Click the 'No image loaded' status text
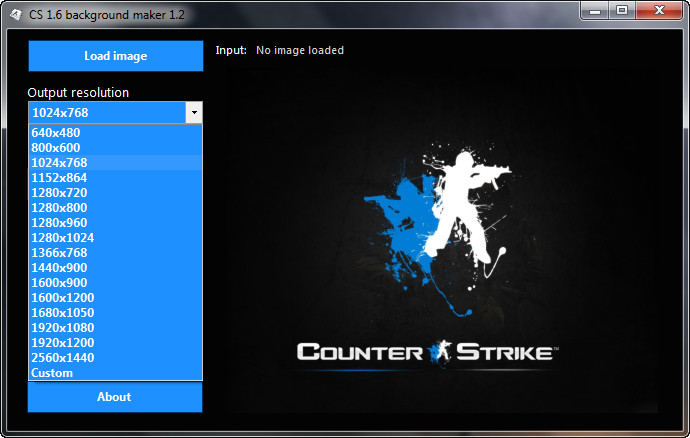Viewport: 690px width, 438px height. point(300,50)
